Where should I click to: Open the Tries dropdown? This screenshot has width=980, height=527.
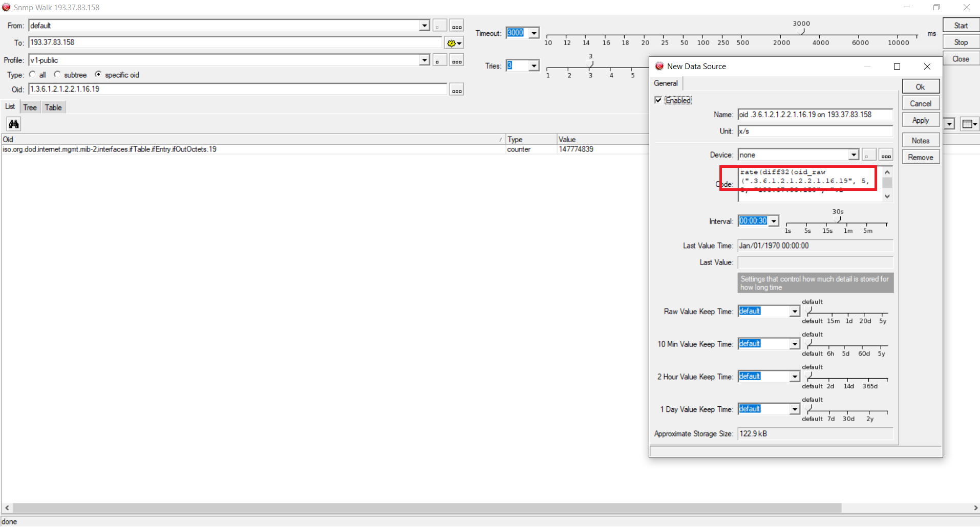click(x=534, y=65)
